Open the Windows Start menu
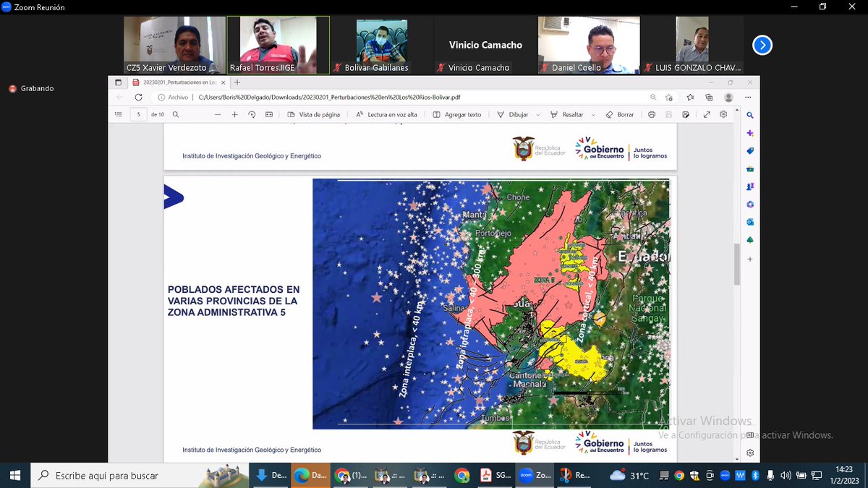The height and width of the screenshot is (488, 868). [15, 475]
